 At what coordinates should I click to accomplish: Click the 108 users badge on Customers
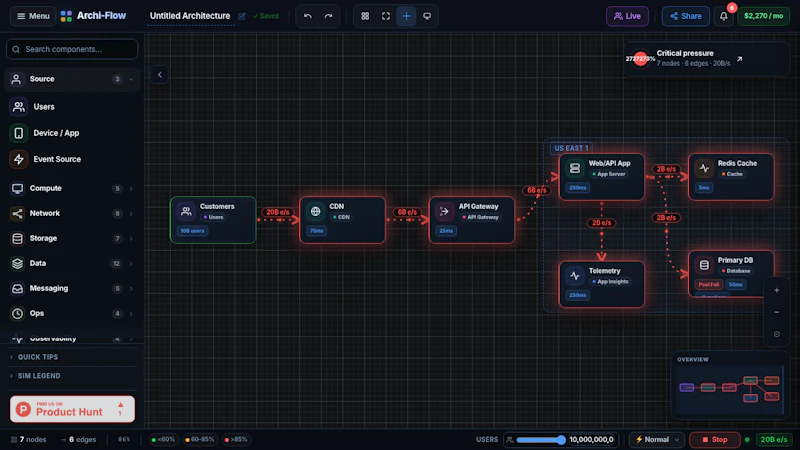click(192, 231)
